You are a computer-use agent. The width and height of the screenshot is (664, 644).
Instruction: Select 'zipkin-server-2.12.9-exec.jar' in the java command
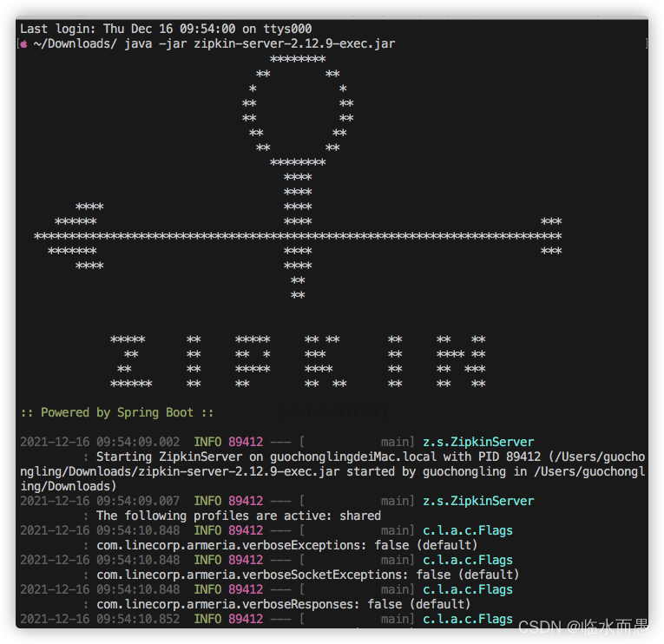pyautogui.click(x=294, y=43)
